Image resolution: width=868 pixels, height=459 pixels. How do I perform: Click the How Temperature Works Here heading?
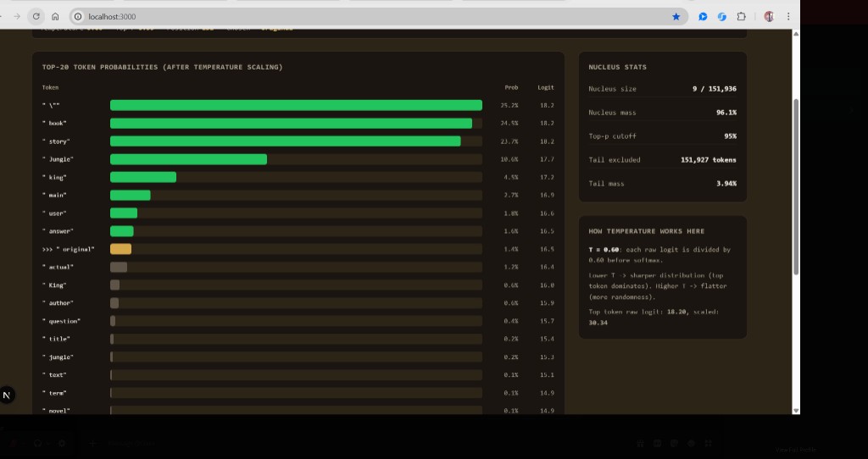tap(647, 231)
